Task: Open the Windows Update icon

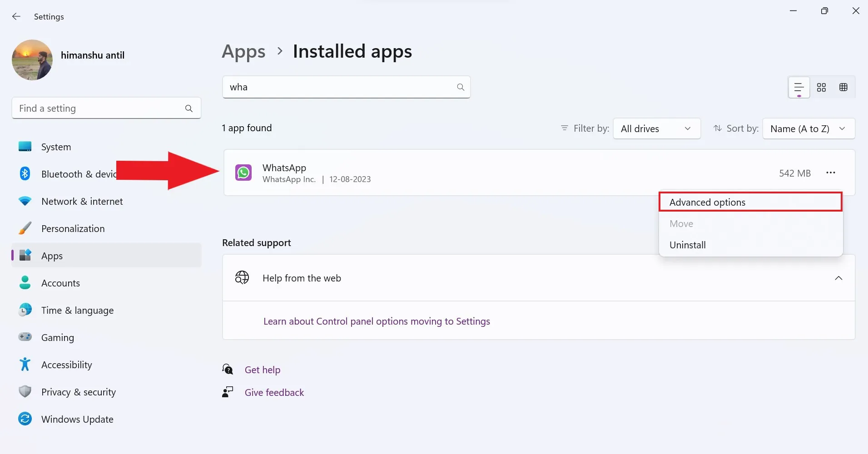Action: point(25,419)
